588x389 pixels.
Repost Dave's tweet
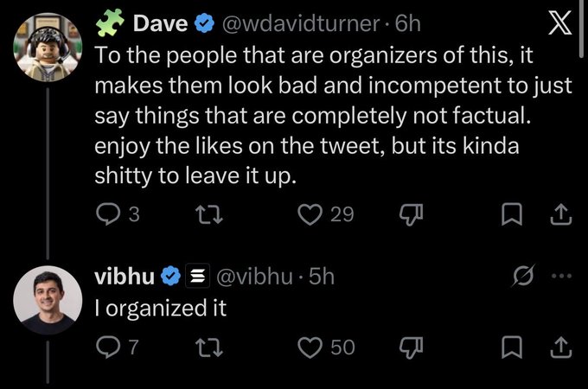pos(209,214)
